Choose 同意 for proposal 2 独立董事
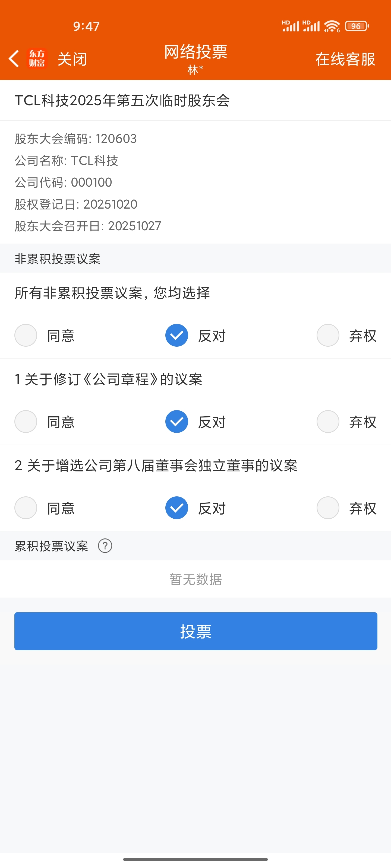 coord(26,508)
